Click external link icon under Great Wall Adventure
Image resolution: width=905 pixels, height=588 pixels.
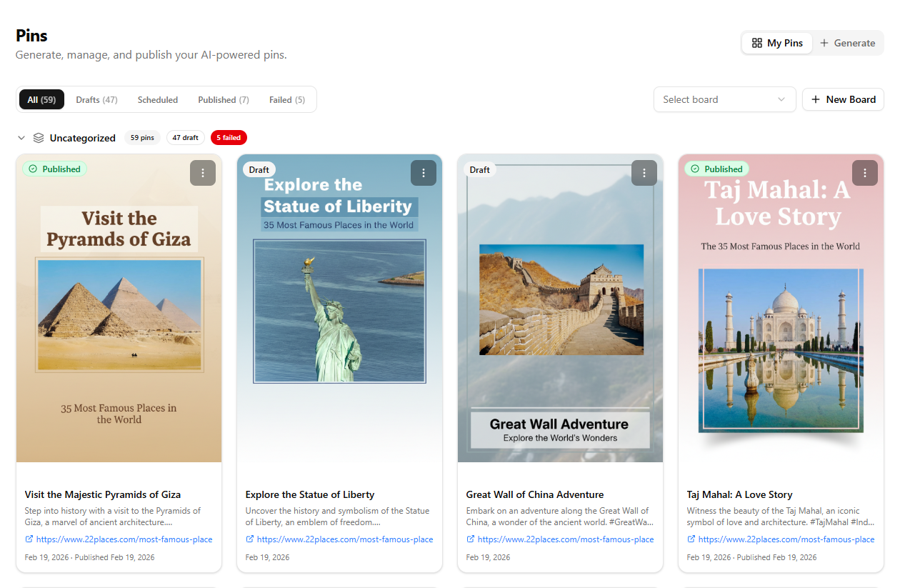click(471, 539)
